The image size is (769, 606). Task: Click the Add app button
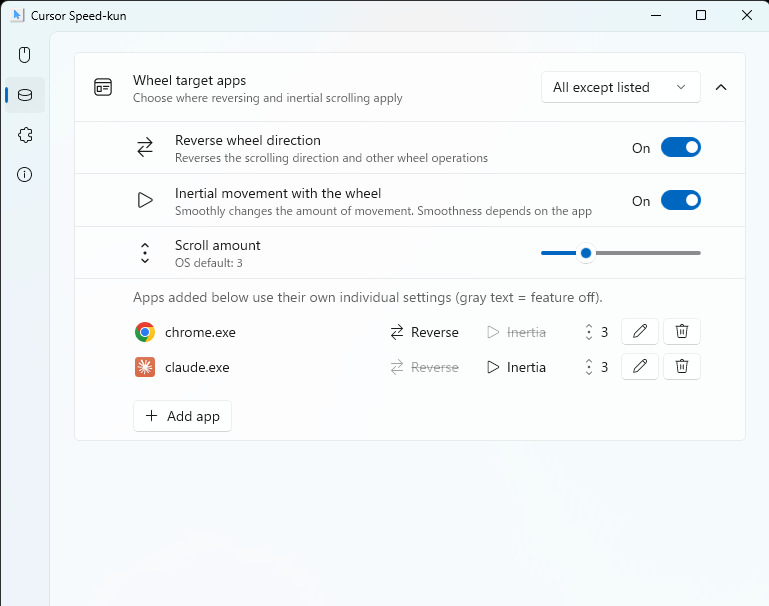click(182, 416)
